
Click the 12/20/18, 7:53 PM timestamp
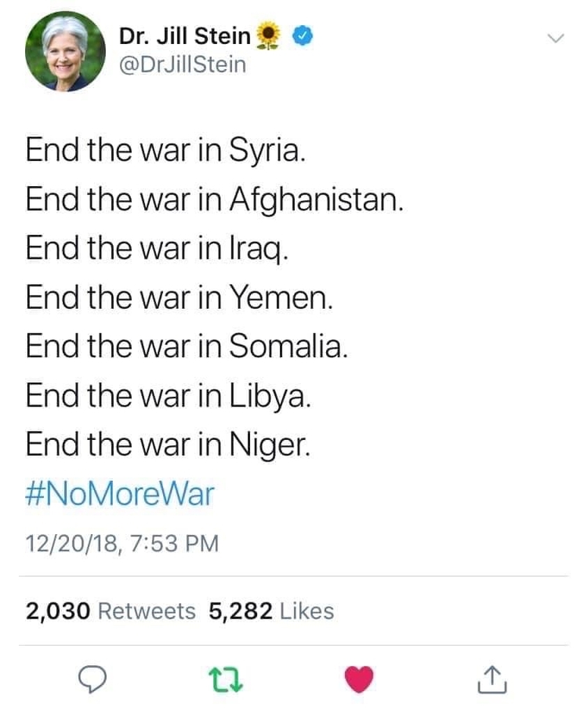(122, 542)
